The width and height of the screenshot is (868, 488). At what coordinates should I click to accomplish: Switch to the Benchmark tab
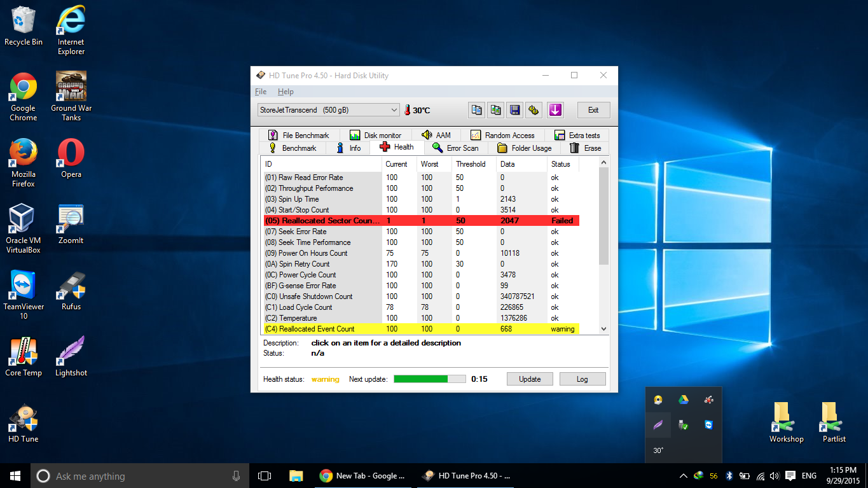[x=293, y=148]
